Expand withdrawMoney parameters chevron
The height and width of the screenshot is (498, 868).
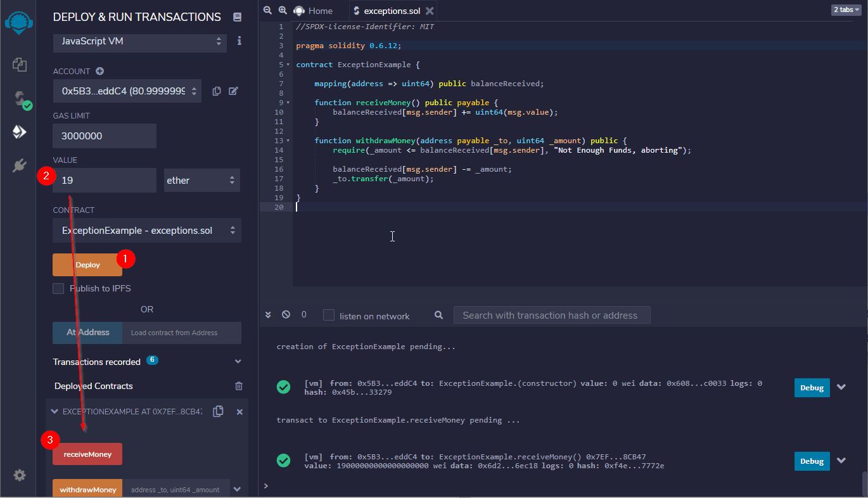coord(238,489)
